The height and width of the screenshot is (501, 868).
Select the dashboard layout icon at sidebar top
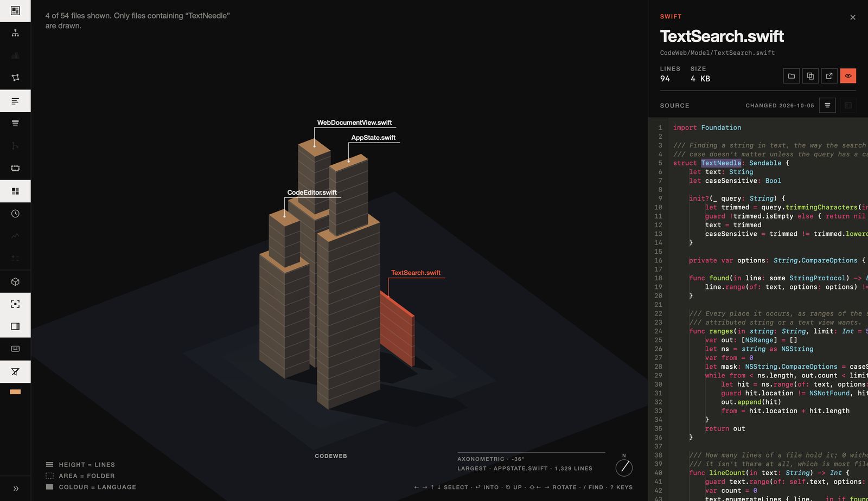[15, 10]
